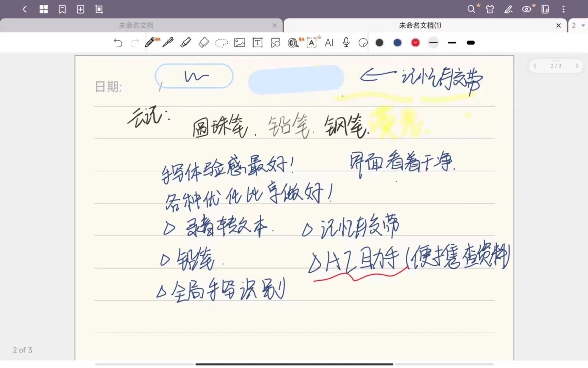
Task: Select the red ink color swatch
Action: [x=415, y=43]
